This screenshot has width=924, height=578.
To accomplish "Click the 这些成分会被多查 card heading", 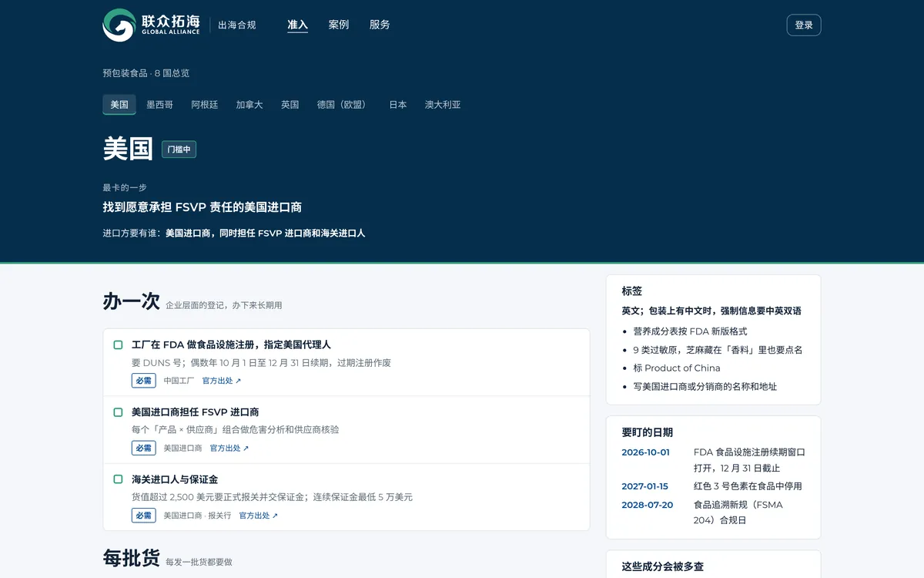I will (x=663, y=566).
